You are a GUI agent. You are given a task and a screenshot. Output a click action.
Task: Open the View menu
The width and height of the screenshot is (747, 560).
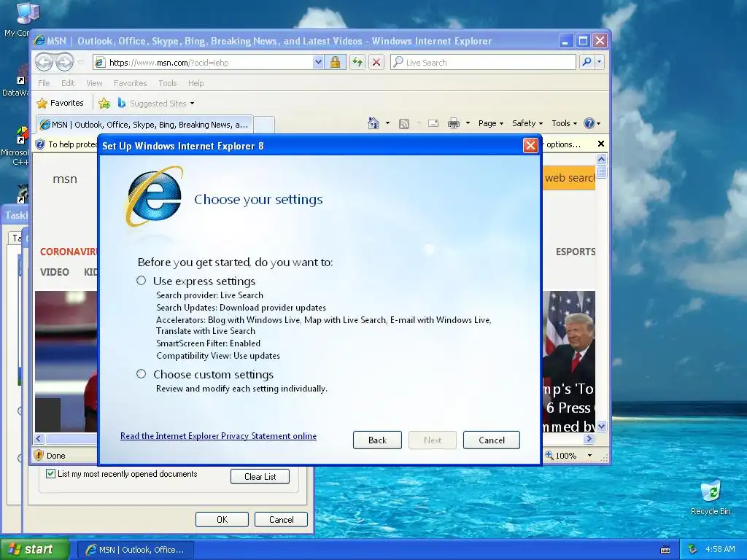point(94,83)
